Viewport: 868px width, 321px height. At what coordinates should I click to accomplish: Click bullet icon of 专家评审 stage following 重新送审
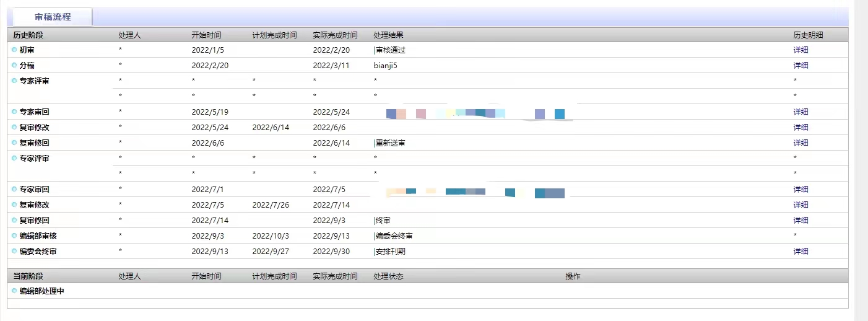click(x=14, y=158)
